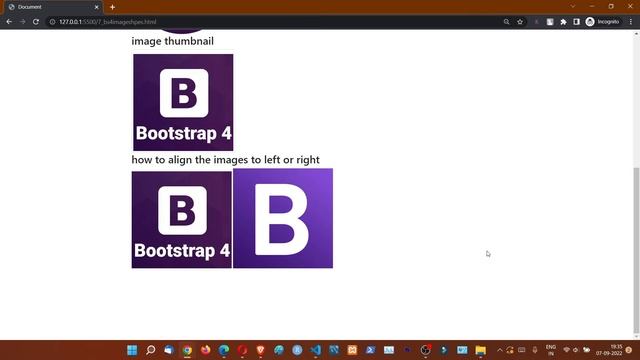The height and width of the screenshot is (360, 640).
Task: Open the zoom magnifier in address bar
Action: point(507,22)
